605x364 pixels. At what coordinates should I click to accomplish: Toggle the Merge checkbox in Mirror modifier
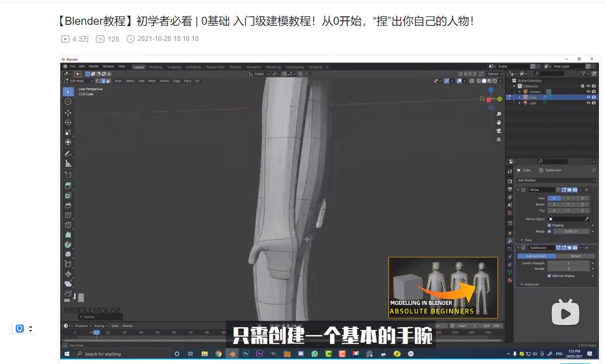tap(549, 231)
